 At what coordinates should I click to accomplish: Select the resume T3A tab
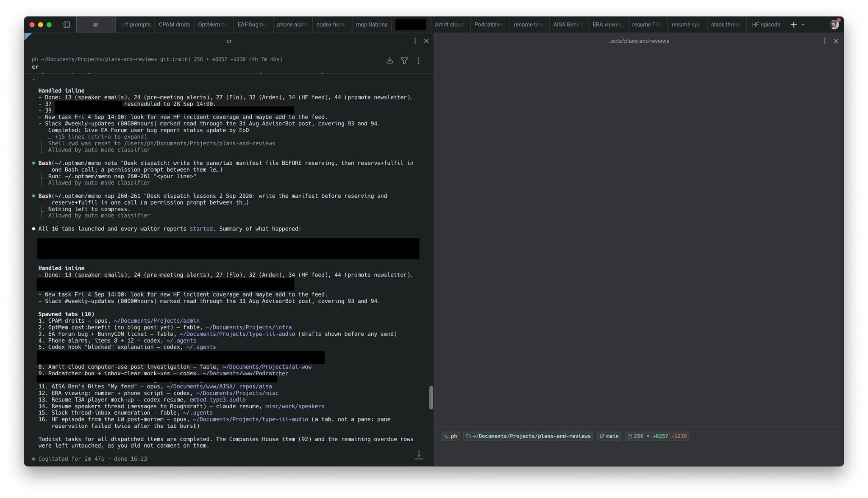click(x=647, y=25)
